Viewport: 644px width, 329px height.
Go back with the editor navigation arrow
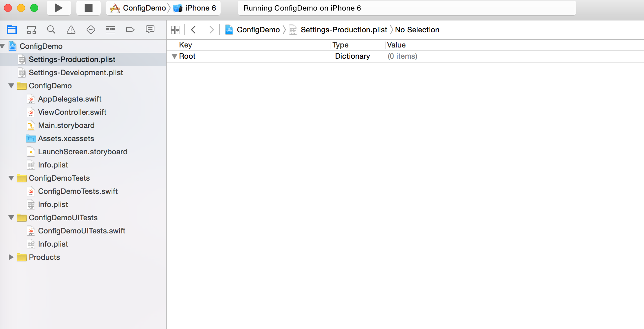[193, 30]
